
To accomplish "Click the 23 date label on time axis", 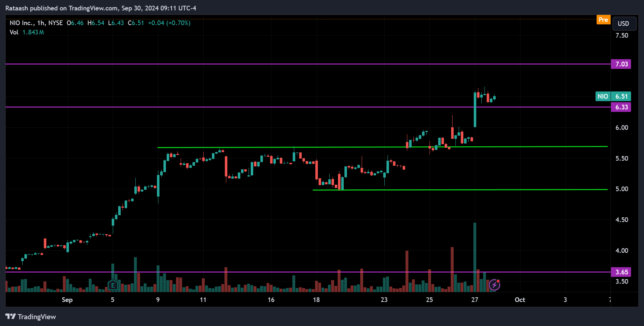I will [384, 300].
